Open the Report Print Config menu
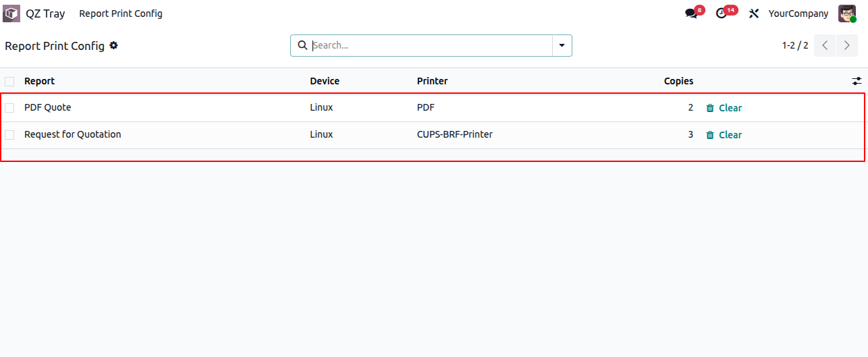The image size is (868, 357). point(121,13)
